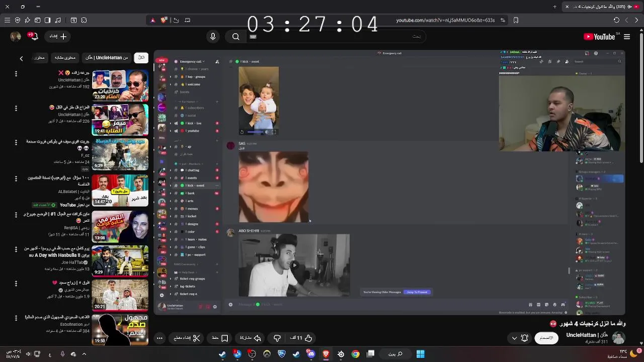644x362 pixels.
Task: Open the YouTube guide hamburger menu
Action: (627, 37)
